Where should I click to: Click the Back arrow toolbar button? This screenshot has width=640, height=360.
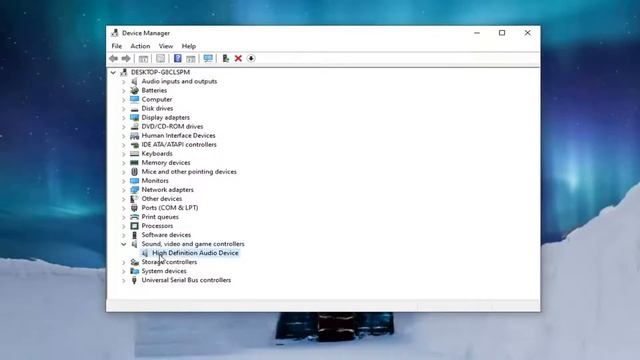(113, 58)
